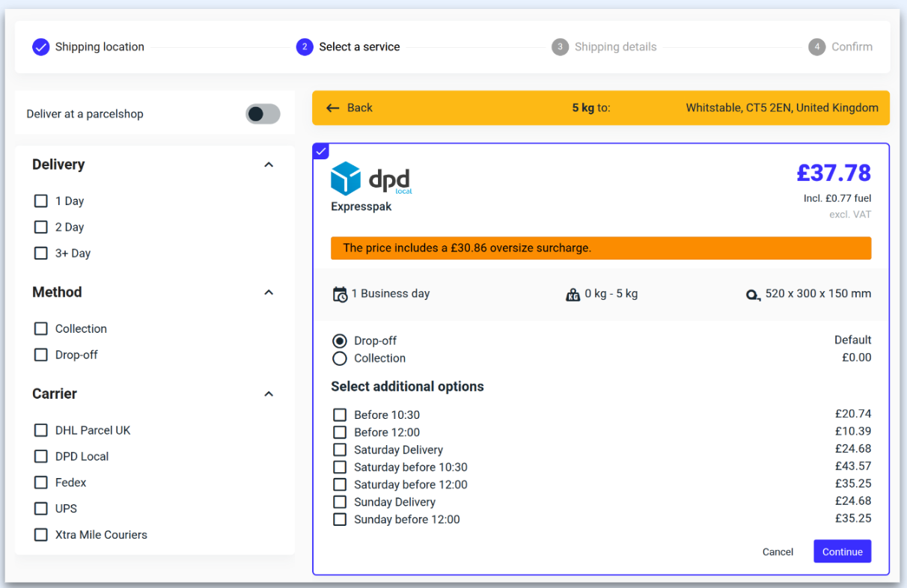Click the number 4 Confirm step circle
The height and width of the screenshot is (588, 907).
tap(817, 46)
